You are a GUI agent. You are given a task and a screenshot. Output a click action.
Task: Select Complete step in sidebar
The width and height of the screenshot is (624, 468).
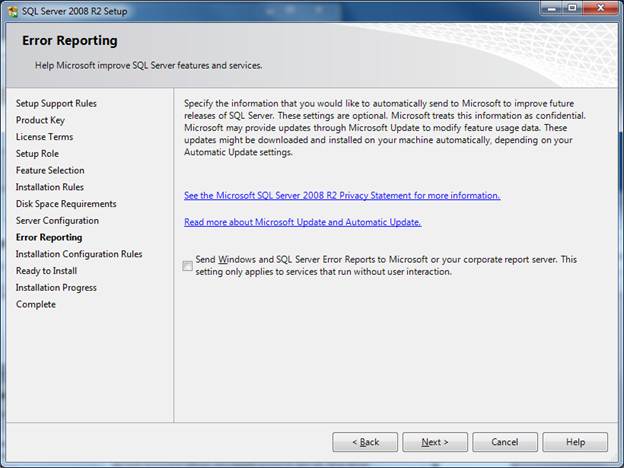click(36, 304)
